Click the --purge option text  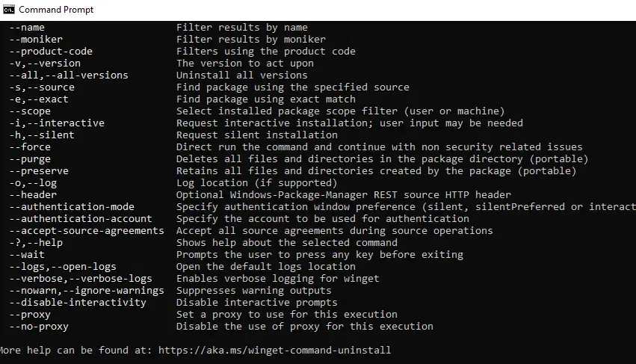[30, 159]
